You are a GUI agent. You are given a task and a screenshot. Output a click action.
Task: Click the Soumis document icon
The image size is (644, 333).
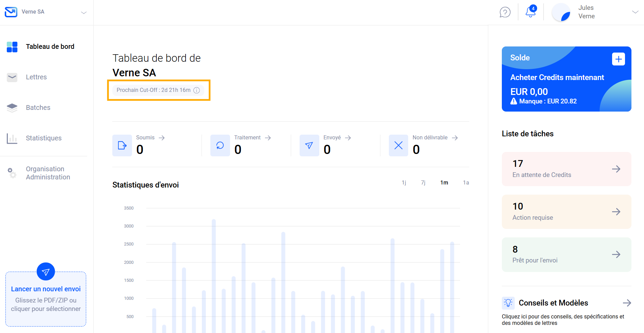[122, 145]
